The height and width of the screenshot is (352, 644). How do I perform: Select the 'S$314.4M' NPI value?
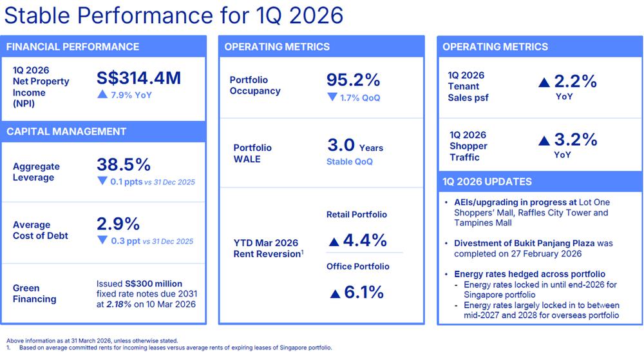point(139,78)
